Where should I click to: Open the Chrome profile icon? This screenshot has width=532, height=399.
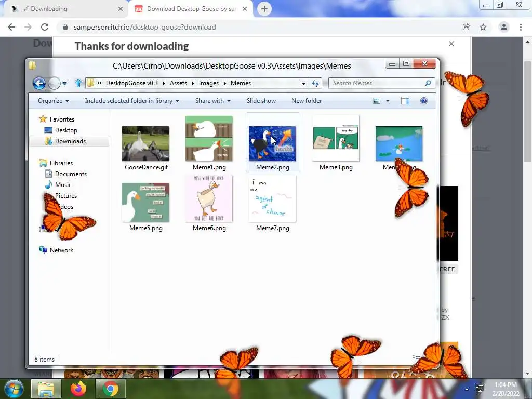[504, 27]
